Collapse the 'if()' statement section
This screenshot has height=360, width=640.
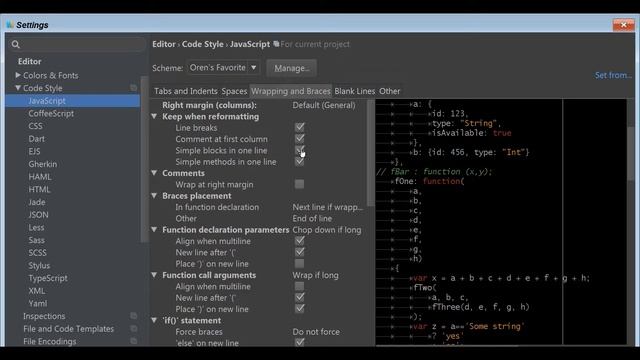point(154,320)
